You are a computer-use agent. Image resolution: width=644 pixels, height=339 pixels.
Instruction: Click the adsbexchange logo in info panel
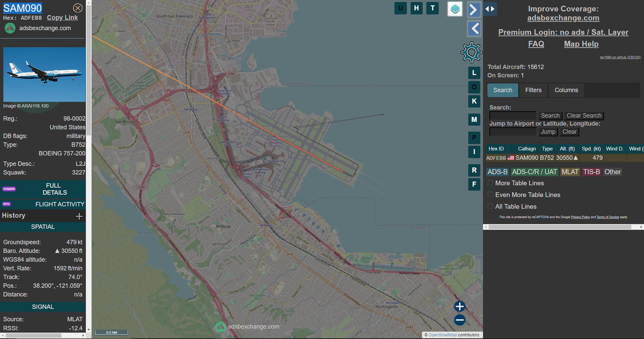10,28
